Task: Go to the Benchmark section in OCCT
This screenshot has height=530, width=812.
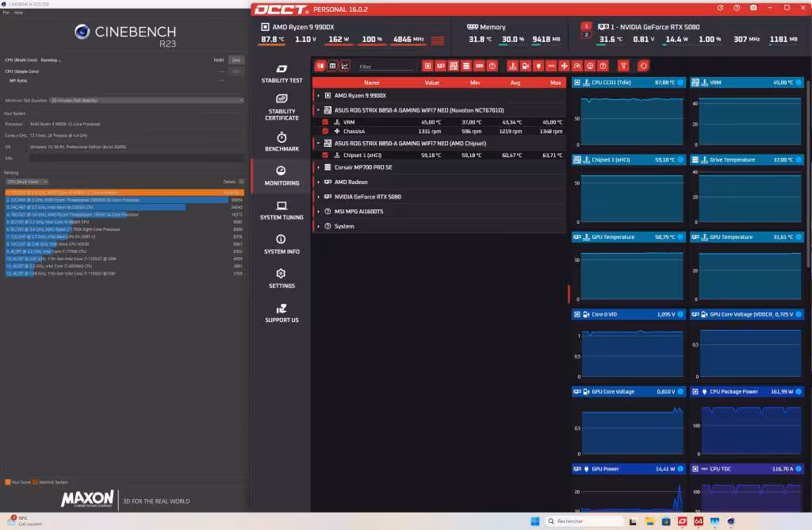Action: click(x=282, y=141)
